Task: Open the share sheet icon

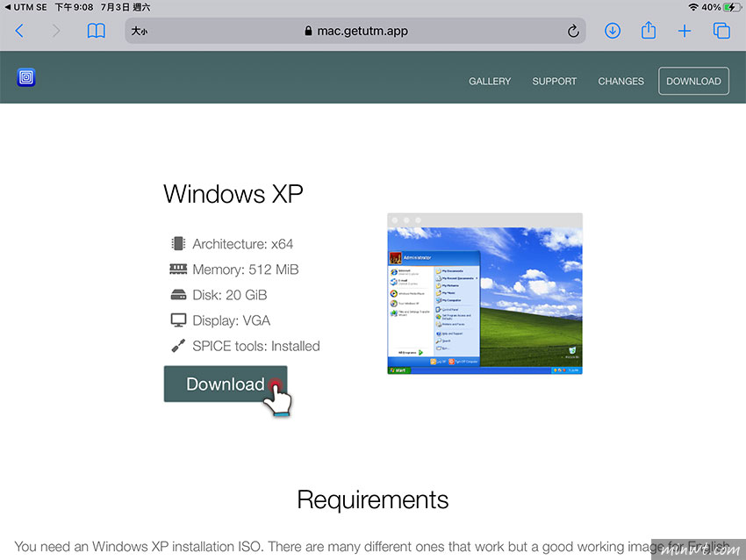Action: [649, 31]
